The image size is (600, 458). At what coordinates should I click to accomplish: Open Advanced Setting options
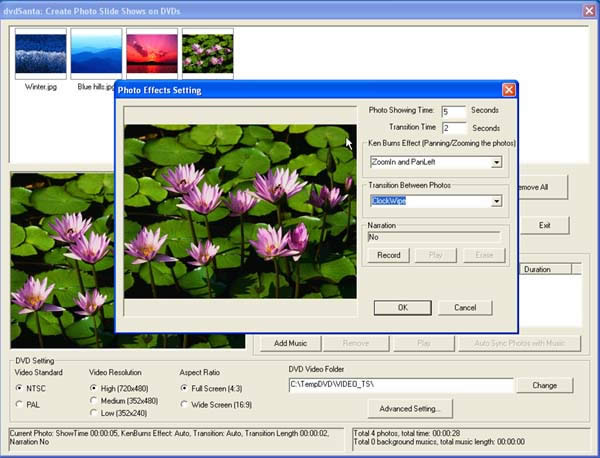coord(410,409)
